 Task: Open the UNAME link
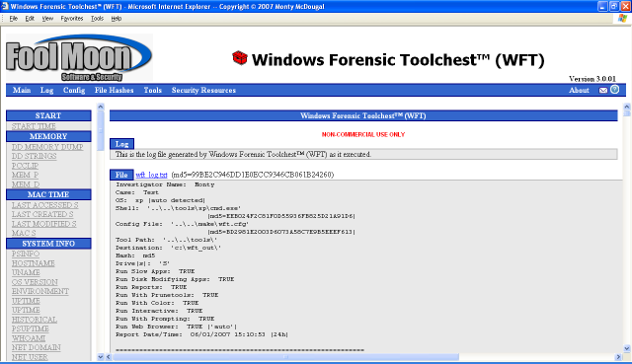(26, 272)
